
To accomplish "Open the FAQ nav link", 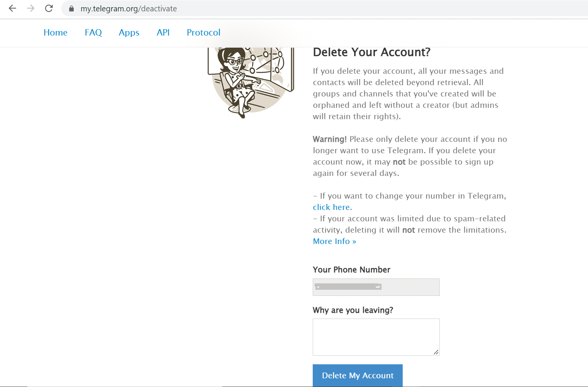I will (93, 33).
